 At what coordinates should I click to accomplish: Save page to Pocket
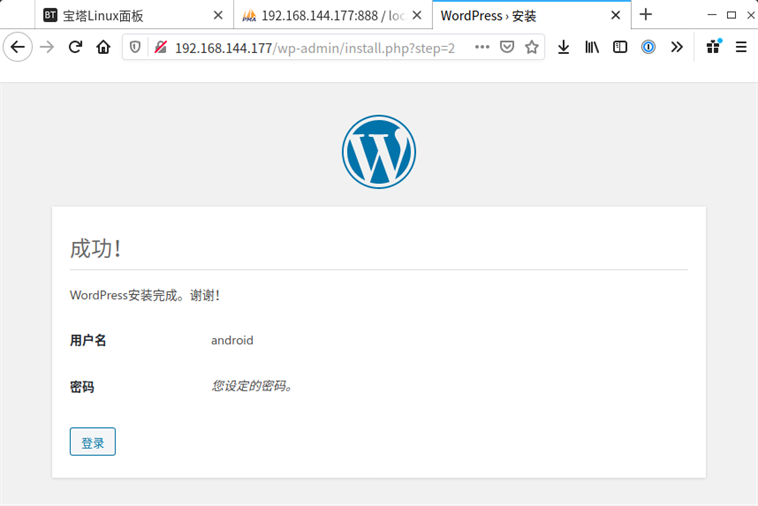[507, 47]
